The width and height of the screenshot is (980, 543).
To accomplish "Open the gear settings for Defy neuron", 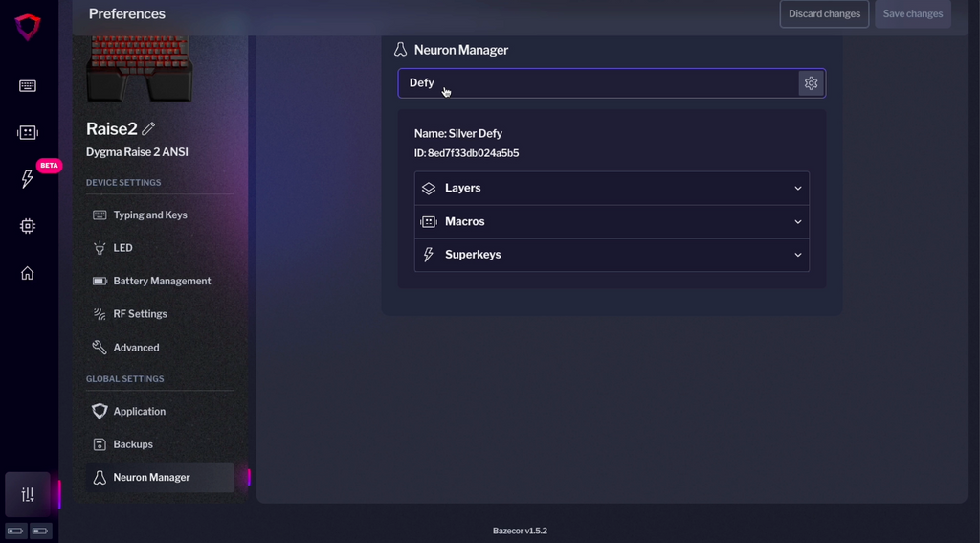I will (x=811, y=83).
